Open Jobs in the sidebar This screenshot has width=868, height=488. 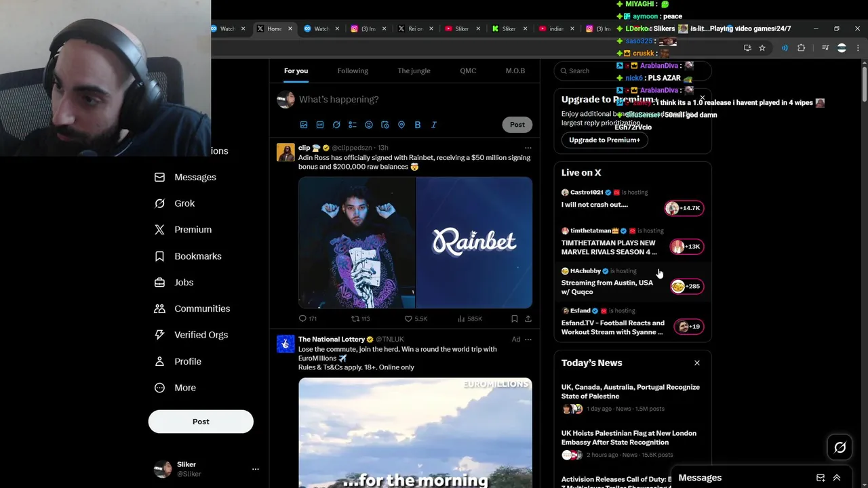click(174, 283)
